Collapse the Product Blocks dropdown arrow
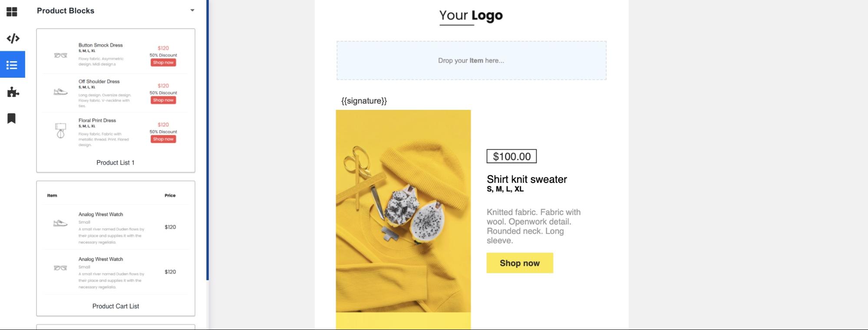This screenshot has width=868, height=330. tap(192, 10)
